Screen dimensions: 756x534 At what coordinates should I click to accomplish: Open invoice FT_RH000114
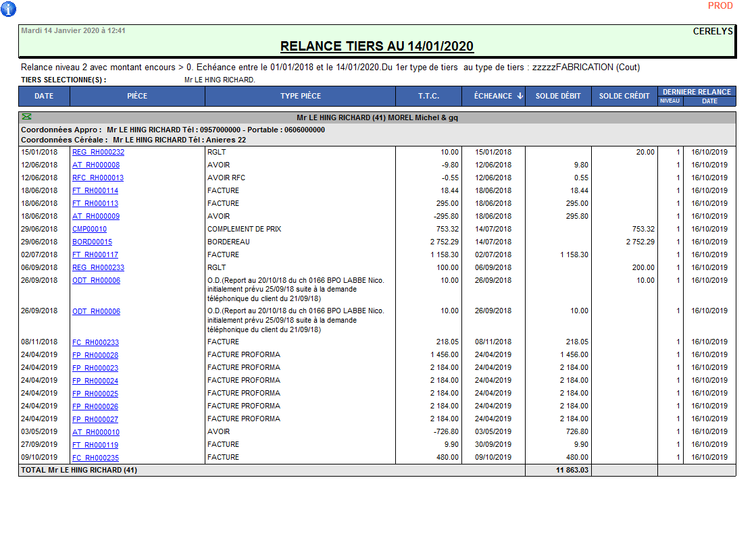[x=95, y=191]
